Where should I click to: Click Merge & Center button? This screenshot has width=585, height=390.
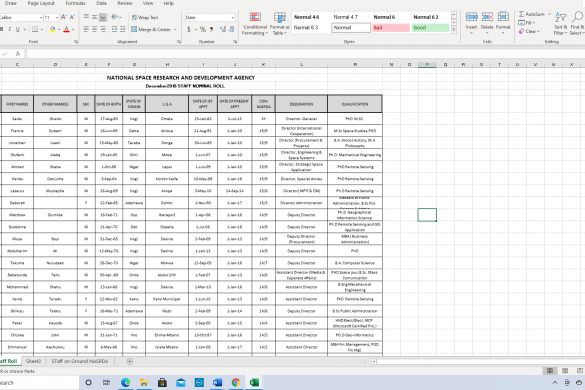[x=154, y=29]
